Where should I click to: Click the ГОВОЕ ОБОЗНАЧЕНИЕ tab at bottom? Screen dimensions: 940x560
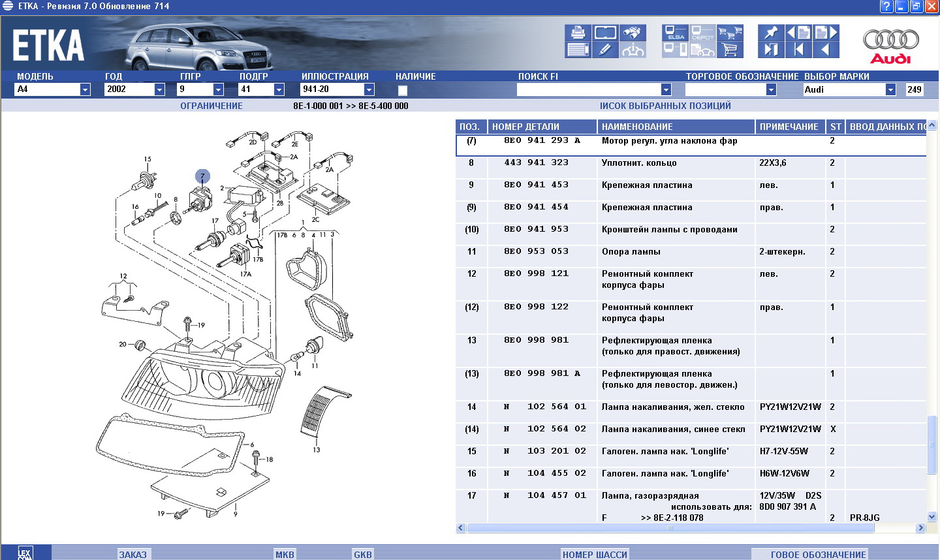[x=819, y=555]
